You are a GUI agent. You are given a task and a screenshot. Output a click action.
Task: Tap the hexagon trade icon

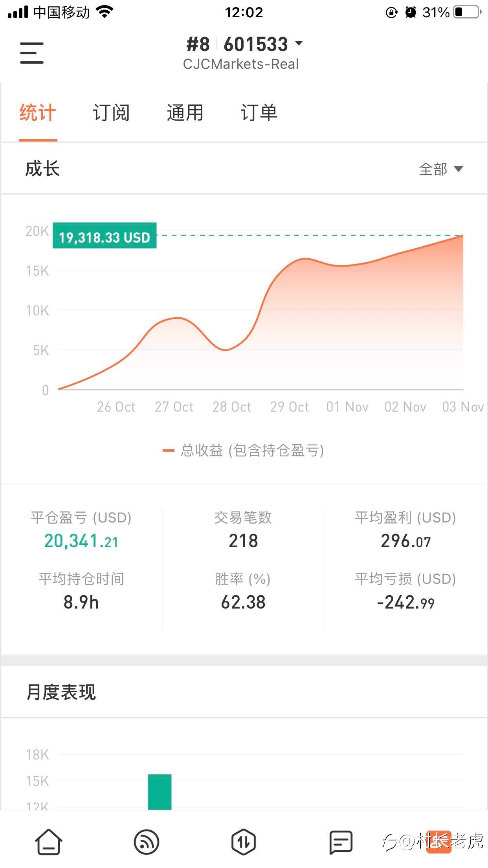(244, 842)
